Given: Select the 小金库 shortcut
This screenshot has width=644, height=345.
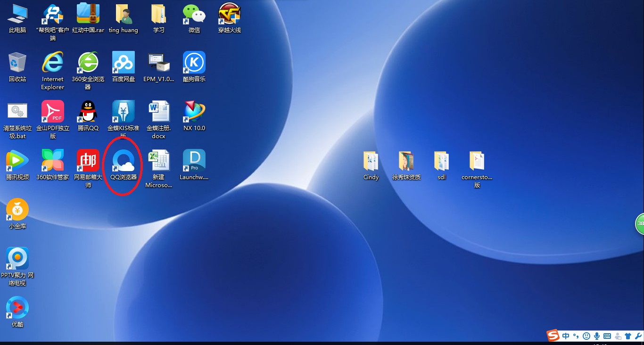Looking at the screenshot, I should click(x=17, y=214).
